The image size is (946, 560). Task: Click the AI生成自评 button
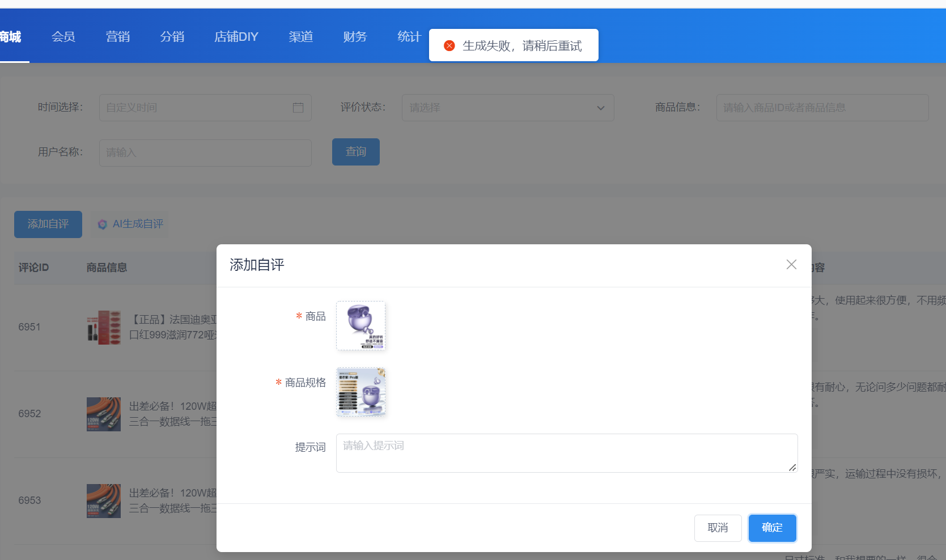(x=131, y=224)
